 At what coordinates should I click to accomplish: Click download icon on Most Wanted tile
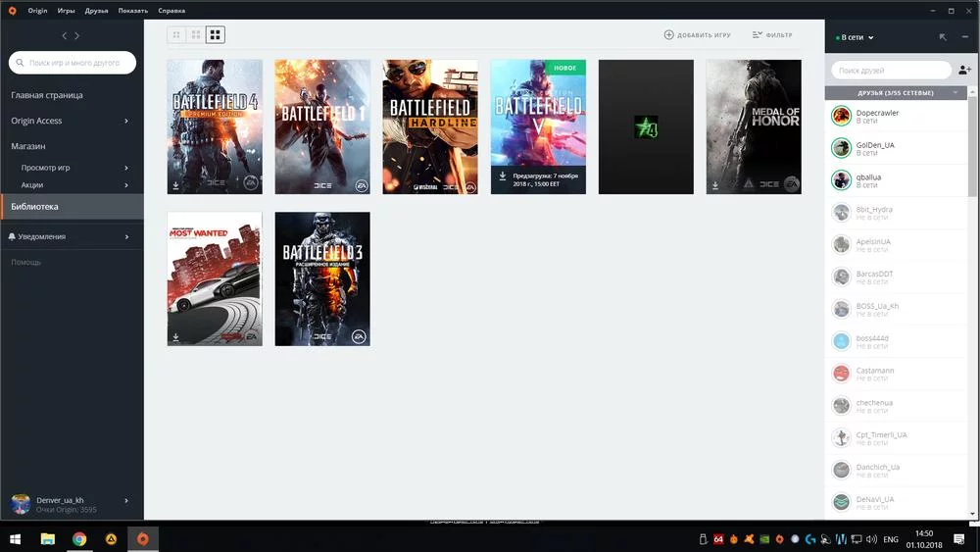(x=175, y=337)
